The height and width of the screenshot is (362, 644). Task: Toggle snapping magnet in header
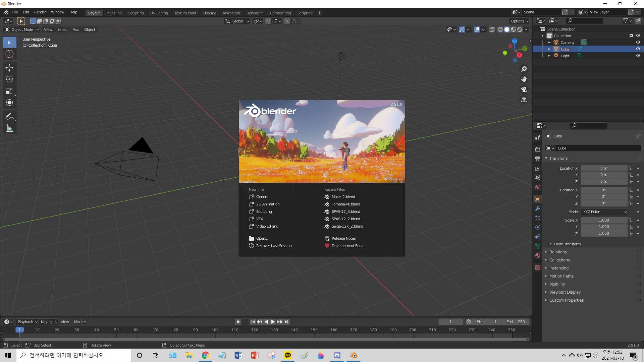click(268, 21)
